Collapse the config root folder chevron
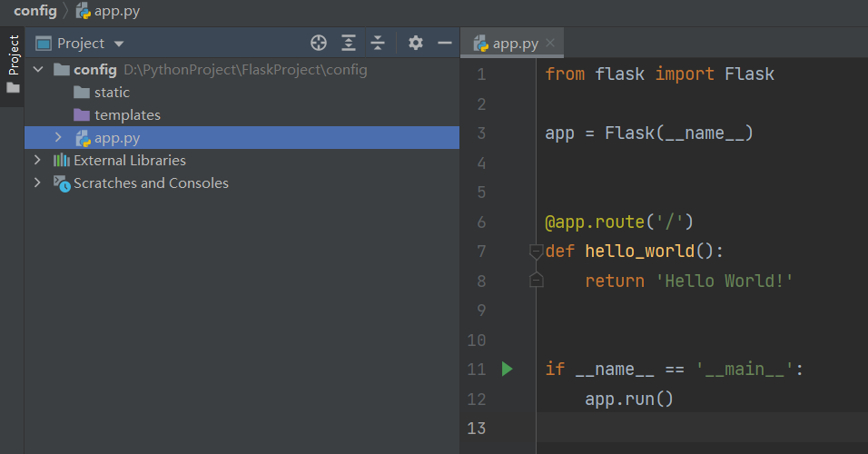This screenshot has height=454, width=868. 38,69
